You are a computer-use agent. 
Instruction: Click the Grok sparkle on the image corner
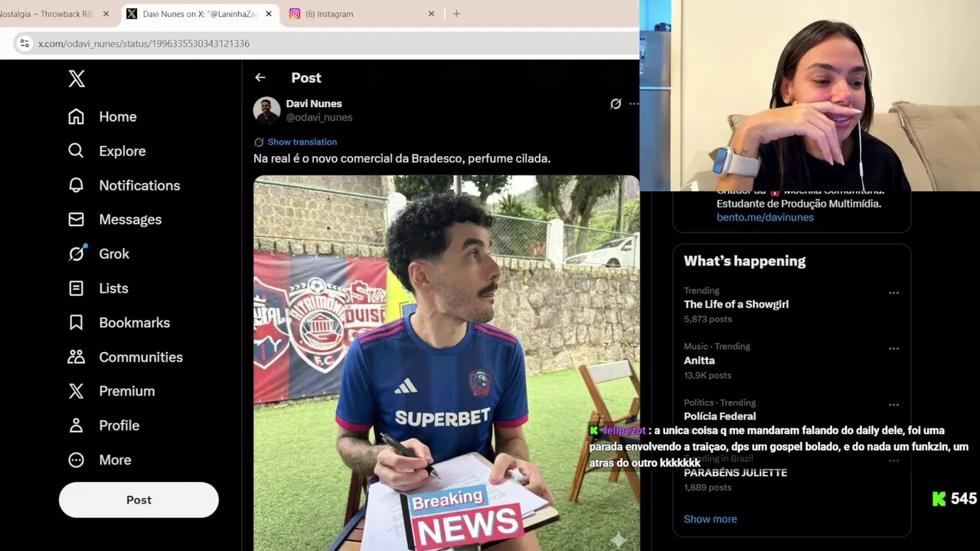(619, 540)
